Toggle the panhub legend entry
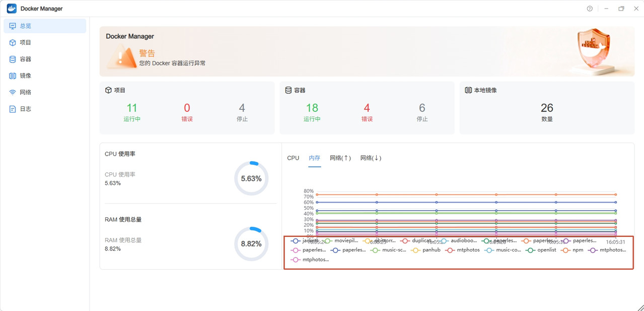This screenshot has height=311, width=644. pyautogui.click(x=426, y=250)
